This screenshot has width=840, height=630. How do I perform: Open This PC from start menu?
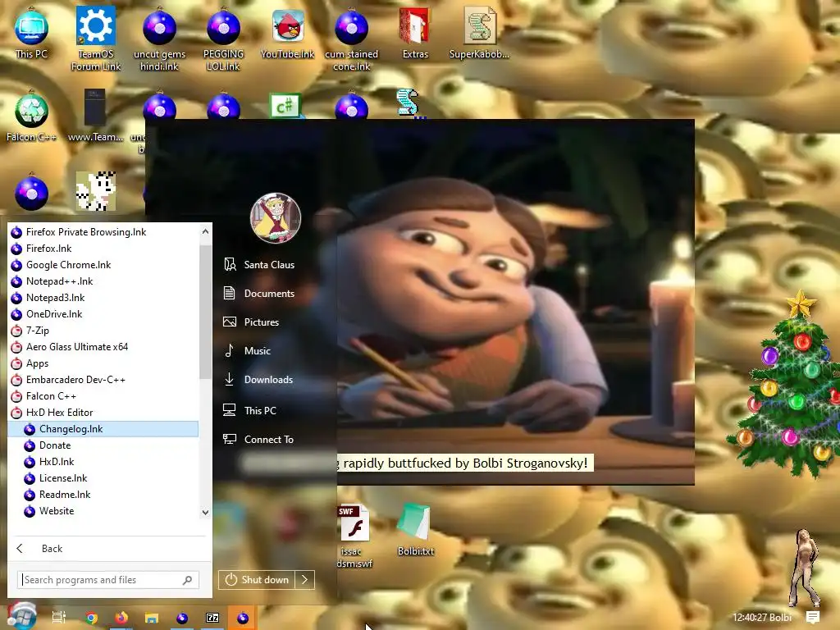250,410
